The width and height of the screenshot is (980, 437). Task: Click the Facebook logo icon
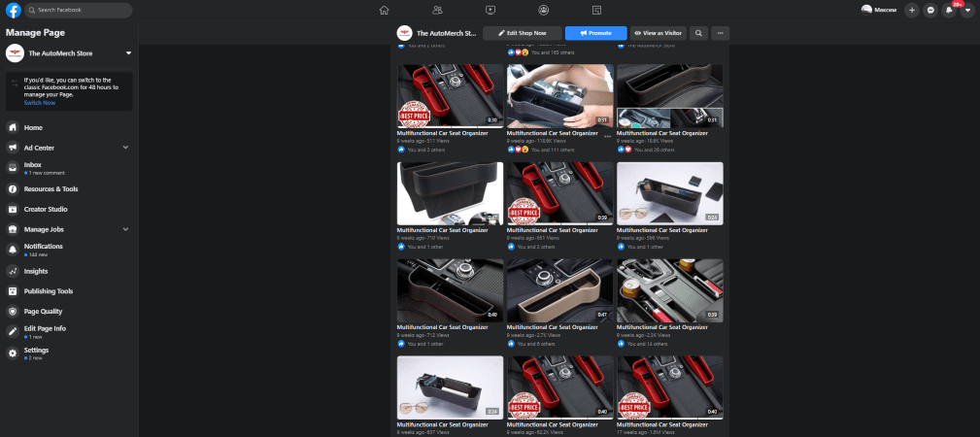coord(14,10)
